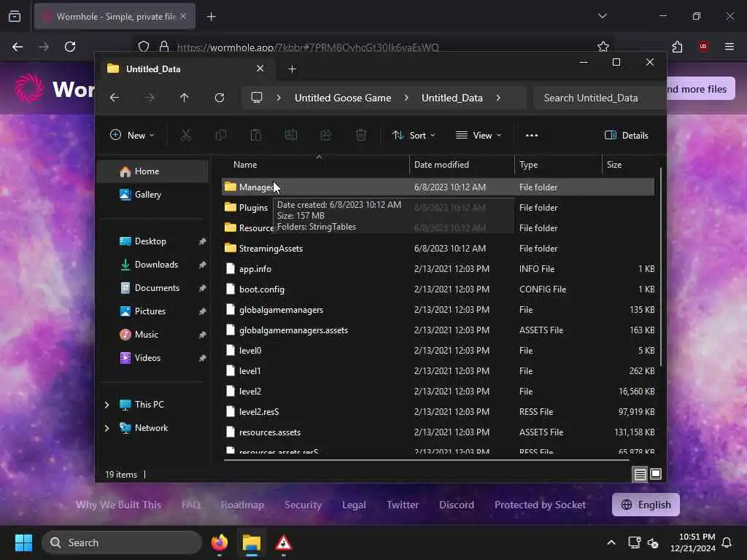Open Documents in quick access
Image resolution: width=747 pixels, height=560 pixels.
coord(153,287)
